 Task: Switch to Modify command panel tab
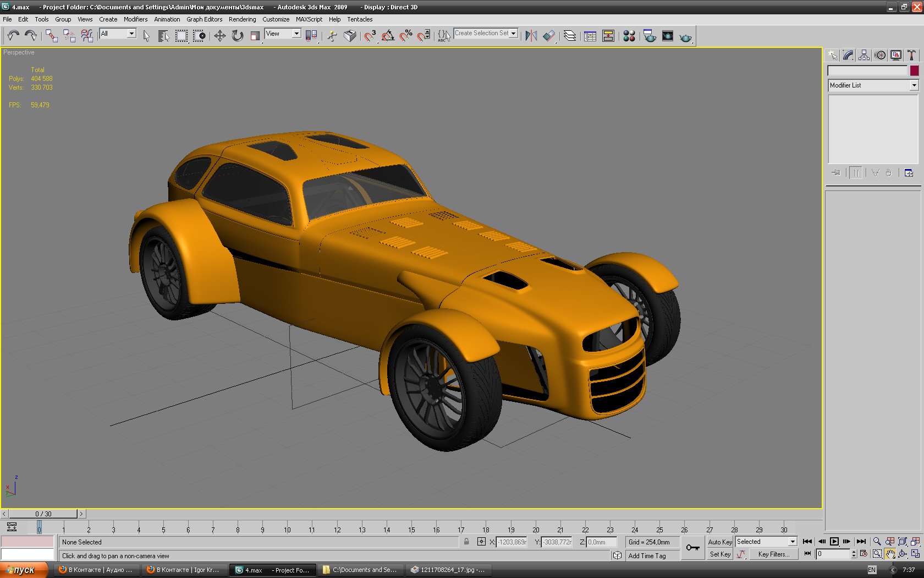pos(848,55)
